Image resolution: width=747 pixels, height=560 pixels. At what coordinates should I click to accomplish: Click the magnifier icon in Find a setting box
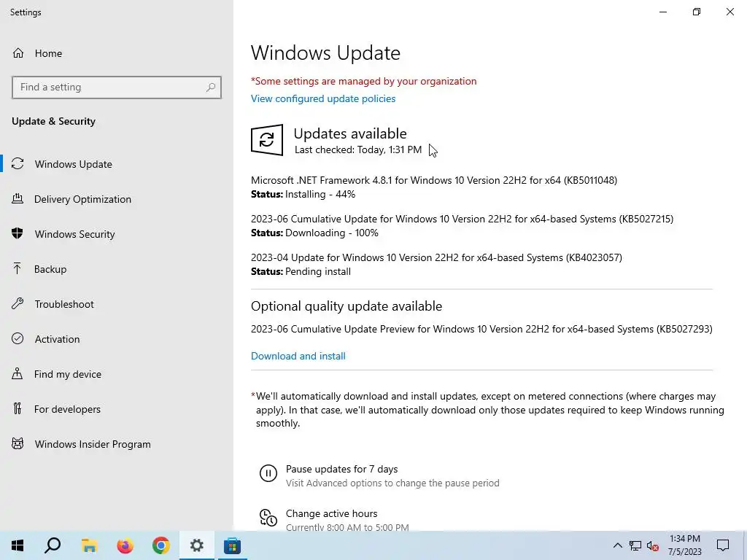pos(211,87)
